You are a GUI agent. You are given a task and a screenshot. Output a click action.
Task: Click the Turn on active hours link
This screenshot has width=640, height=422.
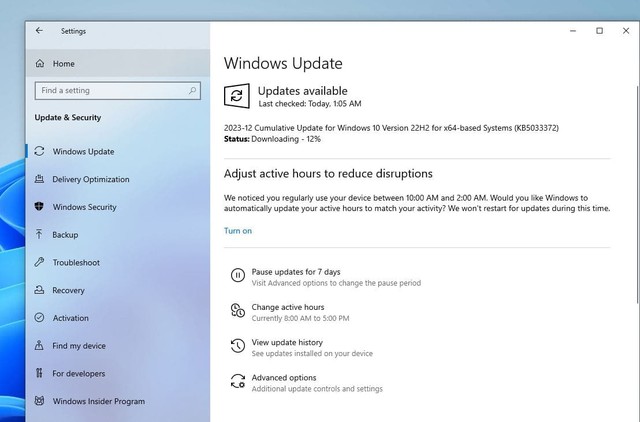pos(238,231)
